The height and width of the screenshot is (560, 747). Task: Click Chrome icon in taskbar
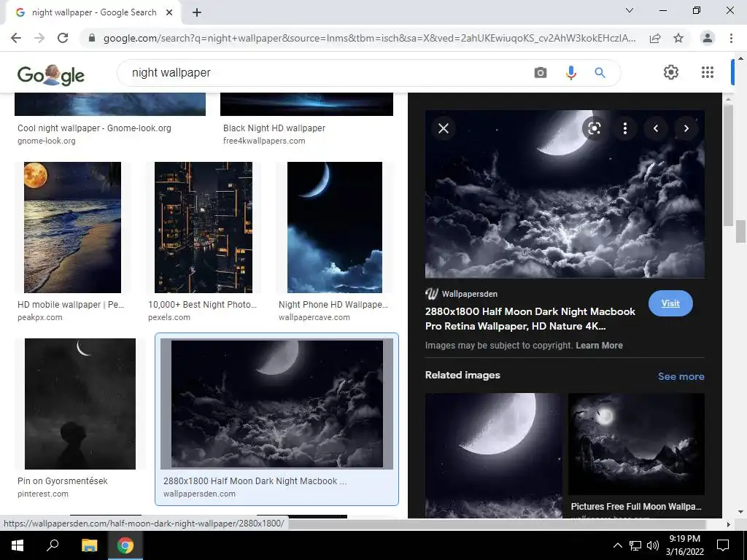[125, 545]
